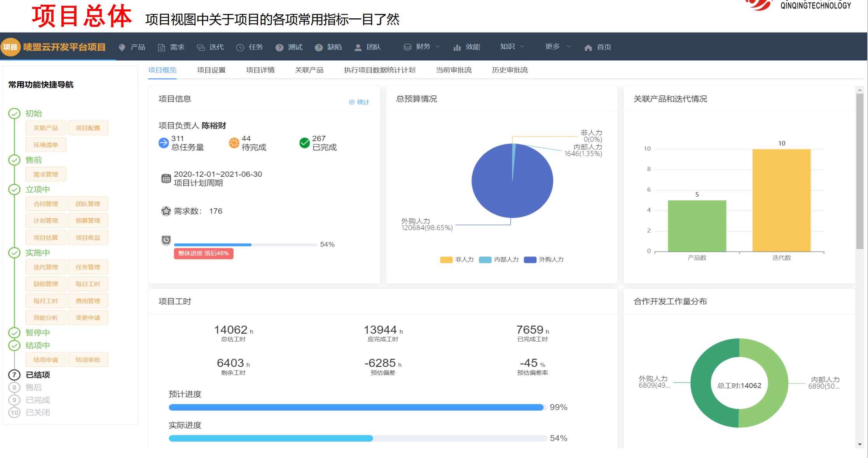Viewport: 868px width, 458px height.
Task: Switch to the 项目设置 tab
Action: [x=211, y=70]
